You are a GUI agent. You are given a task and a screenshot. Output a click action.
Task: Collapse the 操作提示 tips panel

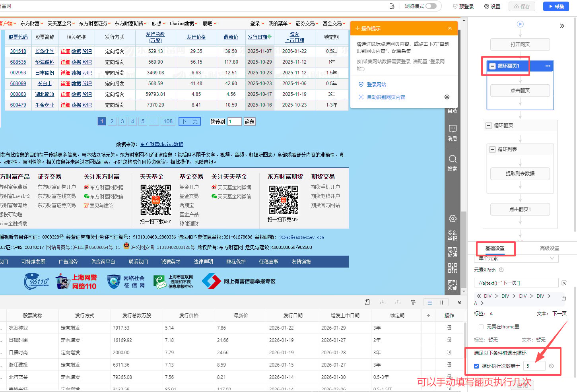pyautogui.click(x=450, y=28)
